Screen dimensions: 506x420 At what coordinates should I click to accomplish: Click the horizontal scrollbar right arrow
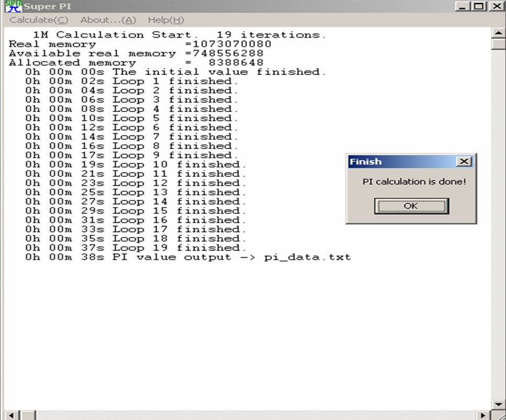(x=483, y=415)
